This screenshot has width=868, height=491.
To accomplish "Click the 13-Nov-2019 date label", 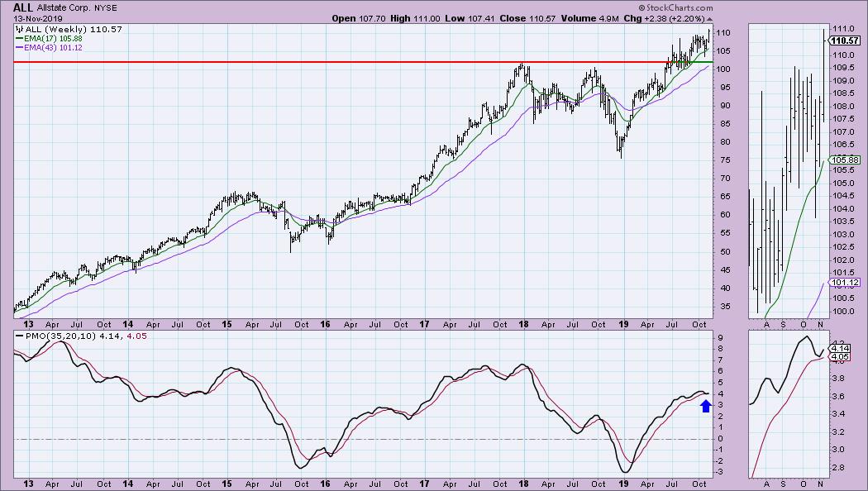I will coord(38,19).
